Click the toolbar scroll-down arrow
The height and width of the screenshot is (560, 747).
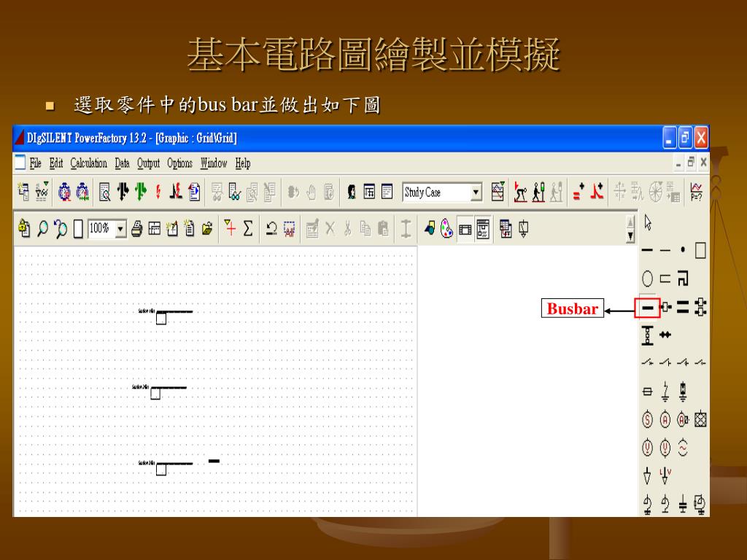[x=631, y=236]
